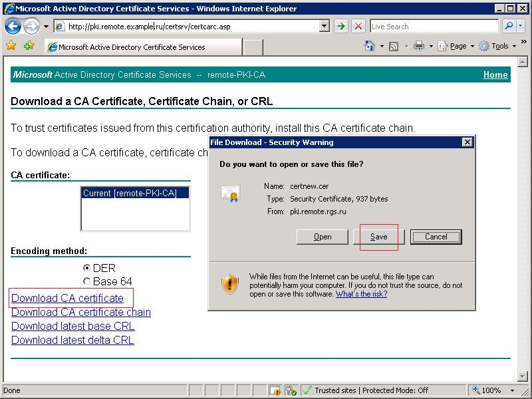
Task: Click Download latest delta CRL link
Action: tap(72, 340)
